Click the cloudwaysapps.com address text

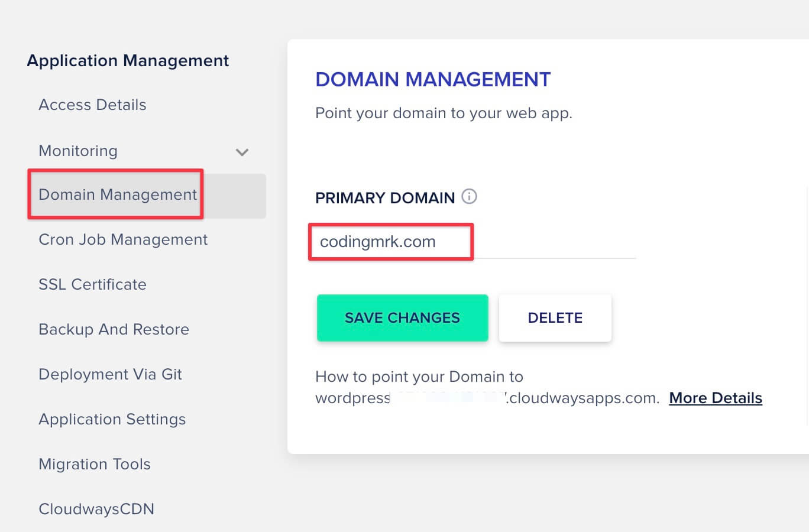coord(487,398)
